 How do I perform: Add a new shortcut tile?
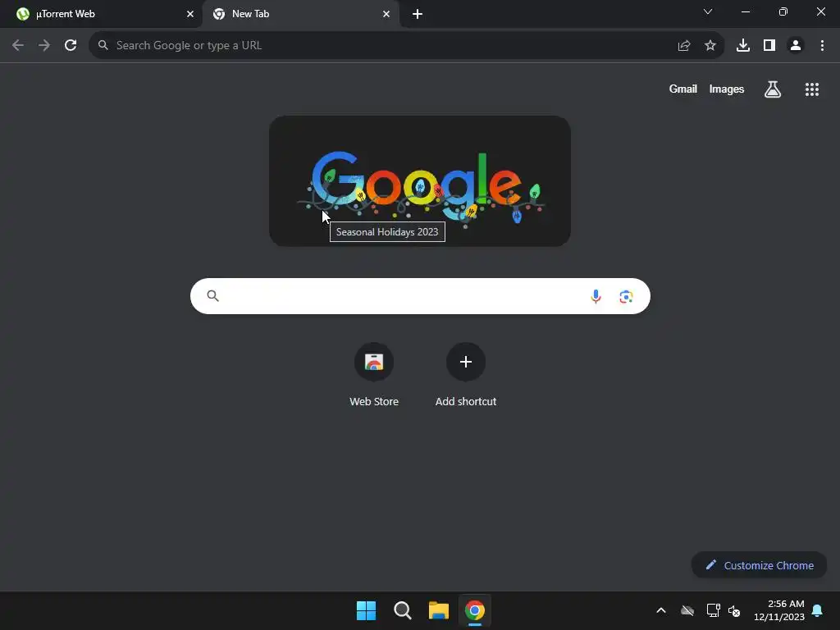[466, 375]
